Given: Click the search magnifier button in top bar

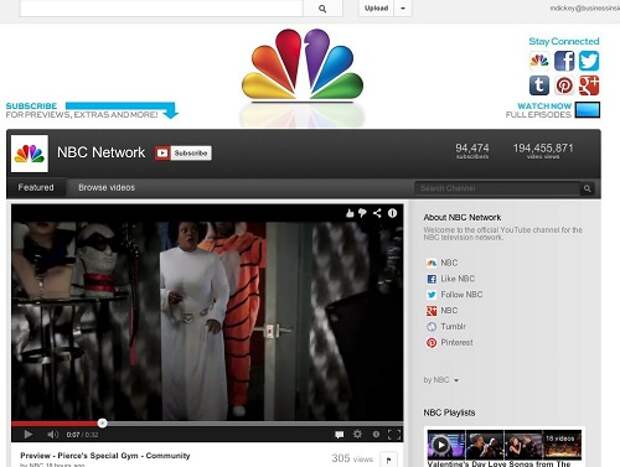Looking at the screenshot, I should pyautogui.click(x=322, y=8).
